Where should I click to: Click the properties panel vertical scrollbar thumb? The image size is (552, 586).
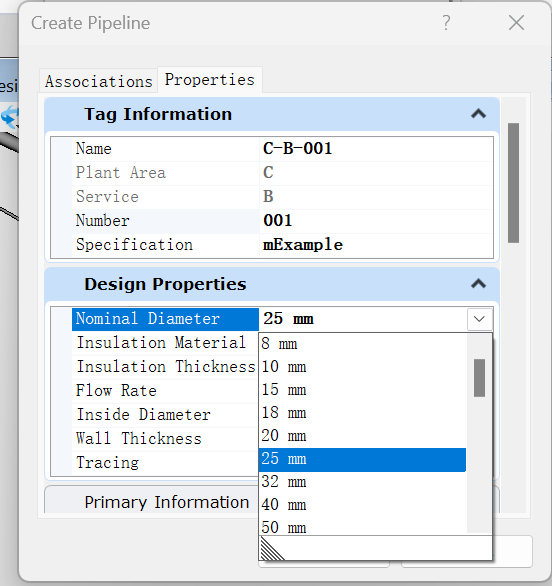pos(514,183)
